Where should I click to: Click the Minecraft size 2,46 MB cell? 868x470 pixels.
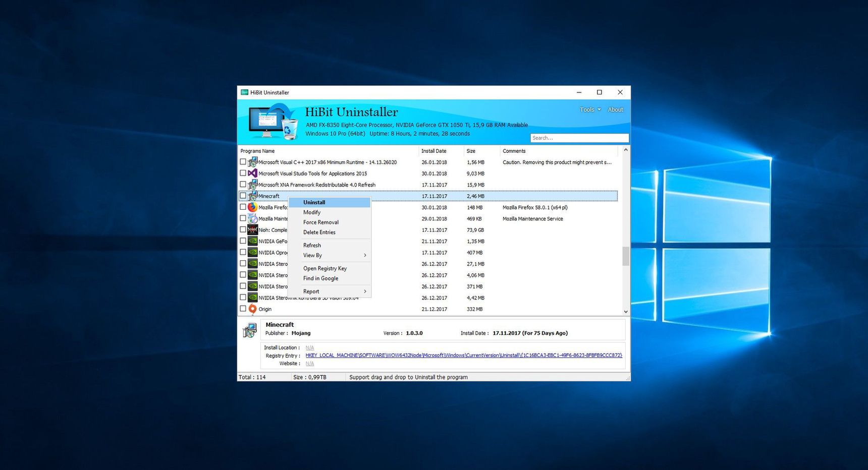pos(475,196)
